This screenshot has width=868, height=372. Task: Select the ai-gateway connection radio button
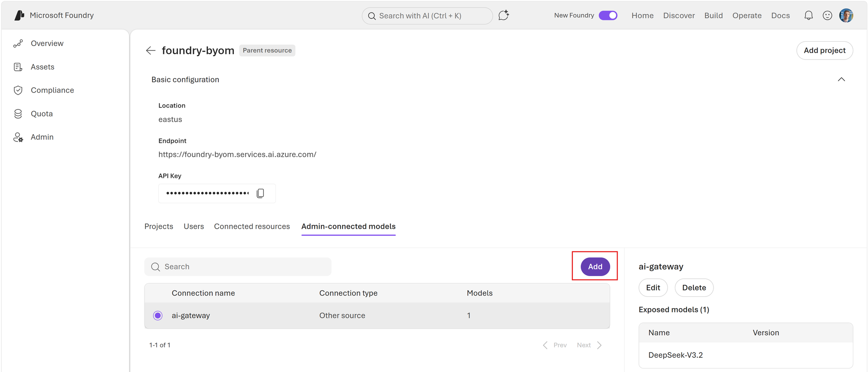tap(158, 316)
